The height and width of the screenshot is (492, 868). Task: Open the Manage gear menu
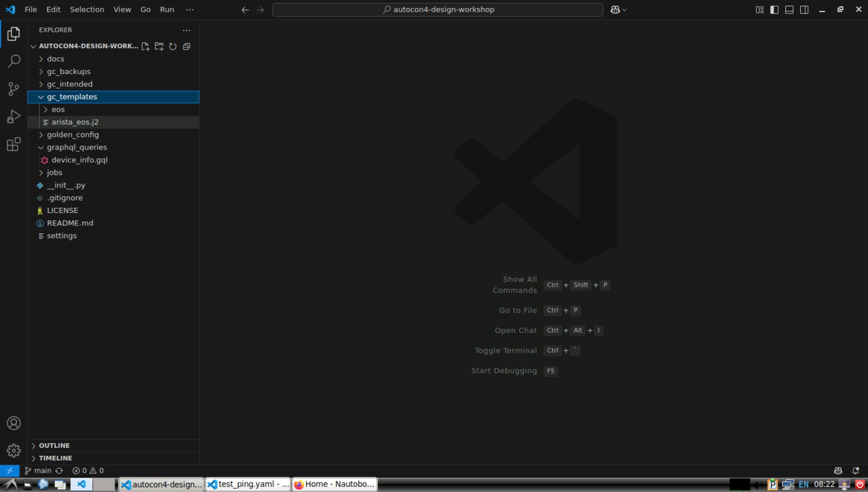coord(13,450)
